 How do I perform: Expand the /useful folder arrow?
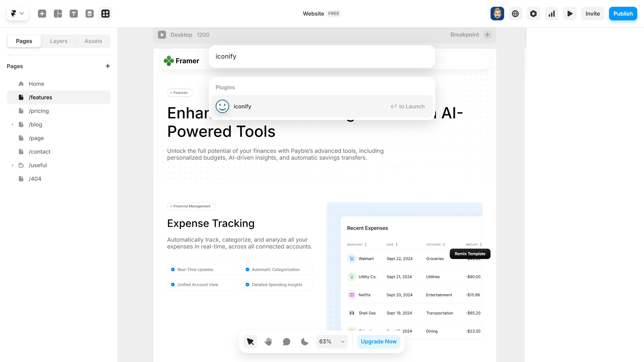pos(12,165)
